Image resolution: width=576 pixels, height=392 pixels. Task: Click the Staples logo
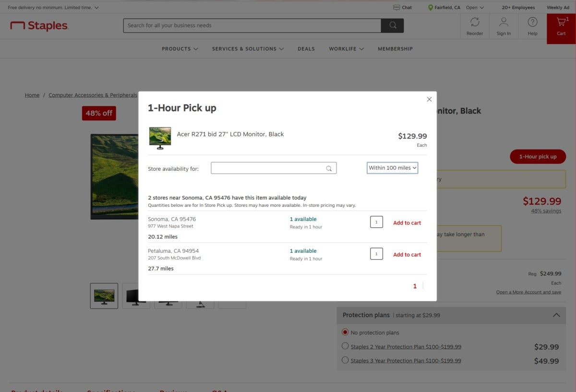(x=39, y=26)
